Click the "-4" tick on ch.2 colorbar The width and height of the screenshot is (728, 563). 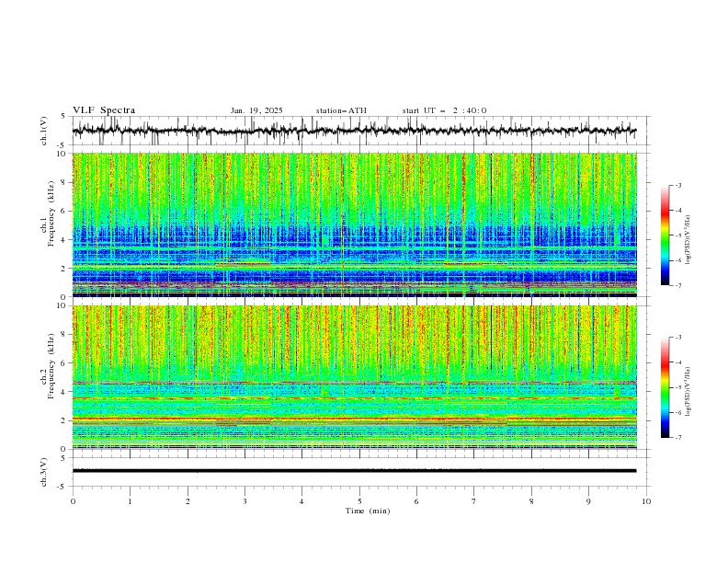pos(678,362)
